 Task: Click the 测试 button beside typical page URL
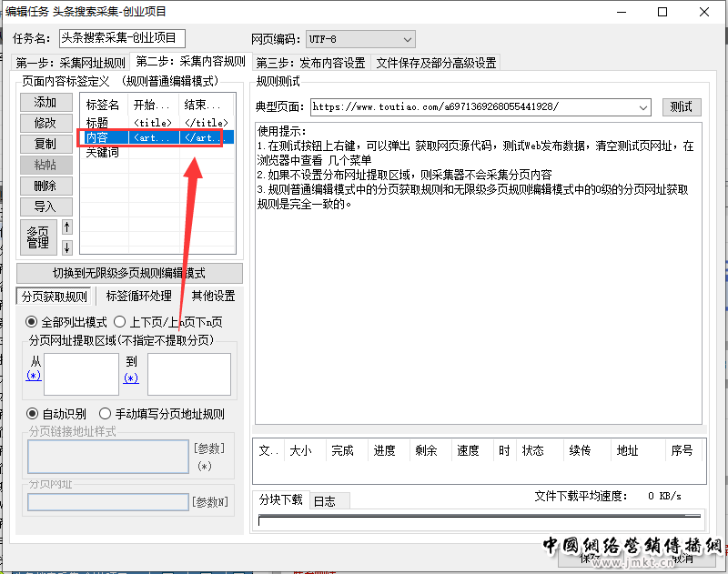coord(681,106)
